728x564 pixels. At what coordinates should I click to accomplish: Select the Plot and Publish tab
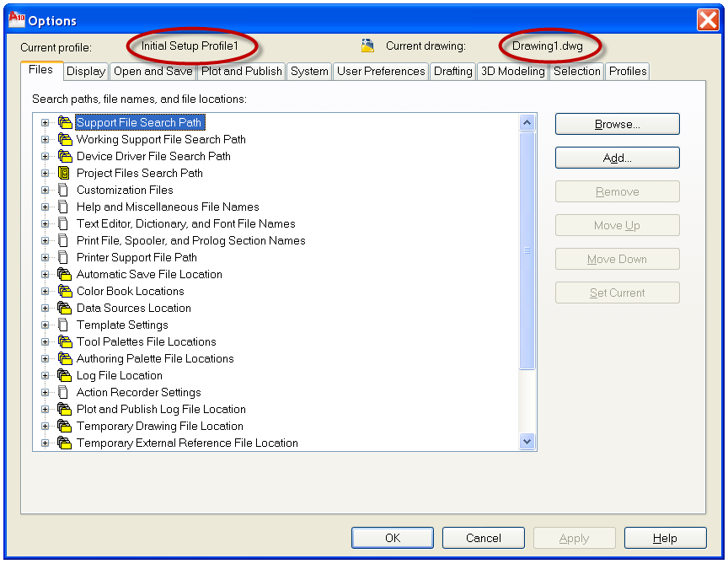coord(242,72)
